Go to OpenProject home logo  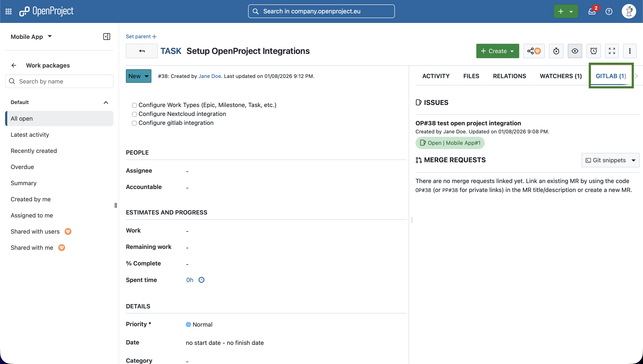tap(46, 11)
